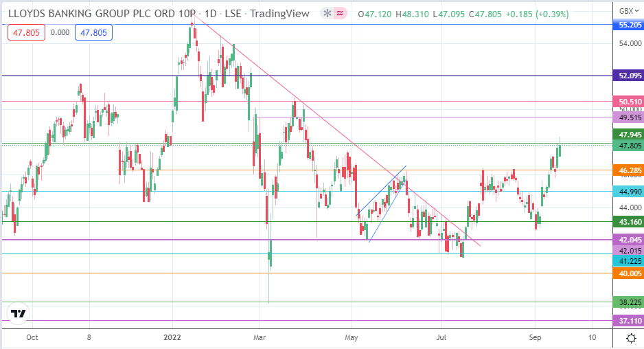Select the 42.015 price label
The width and height of the screenshot is (644, 349).
(x=628, y=250)
